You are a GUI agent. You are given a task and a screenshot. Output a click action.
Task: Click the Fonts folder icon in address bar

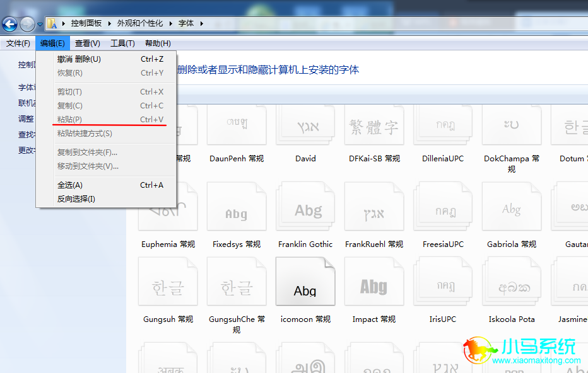(52, 23)
